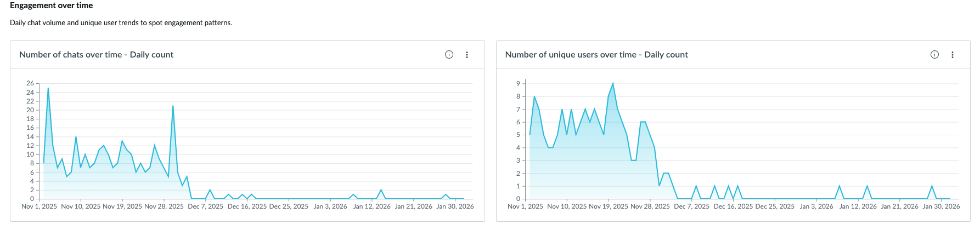Click the highest peak in the chats chart
980x230 pixels.
pos(48,88)
